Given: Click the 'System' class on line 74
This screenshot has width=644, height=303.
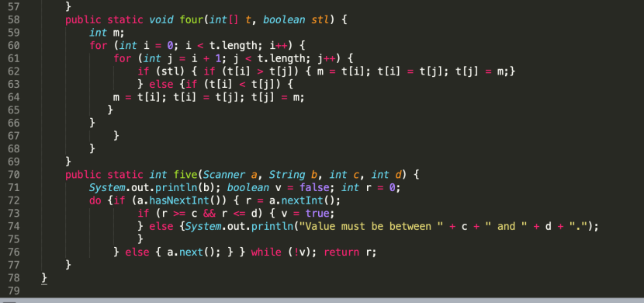Looking at the screenshot, I should pos(203,227).
